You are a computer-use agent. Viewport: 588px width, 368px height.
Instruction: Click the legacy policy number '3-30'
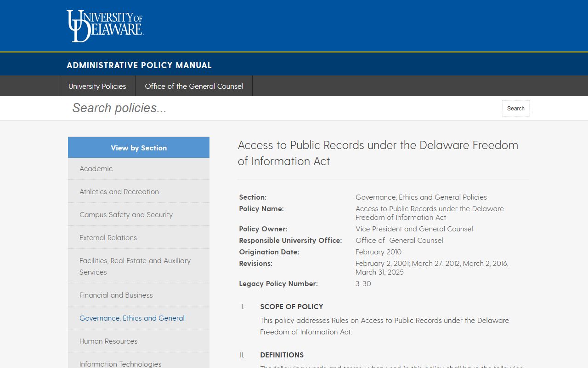click(x=363, y=283)
